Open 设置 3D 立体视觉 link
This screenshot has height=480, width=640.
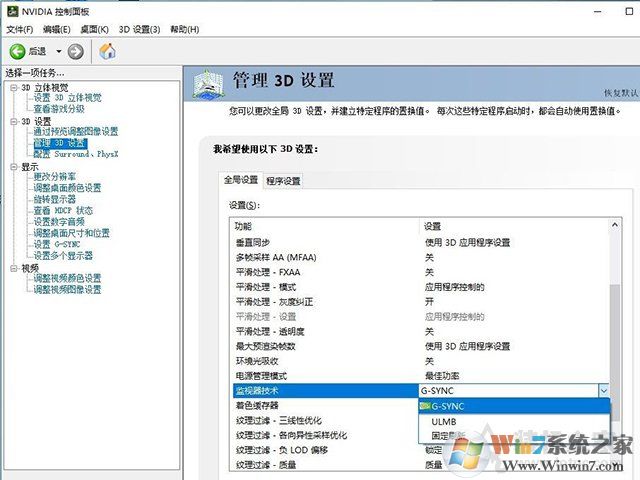point(67,98)
